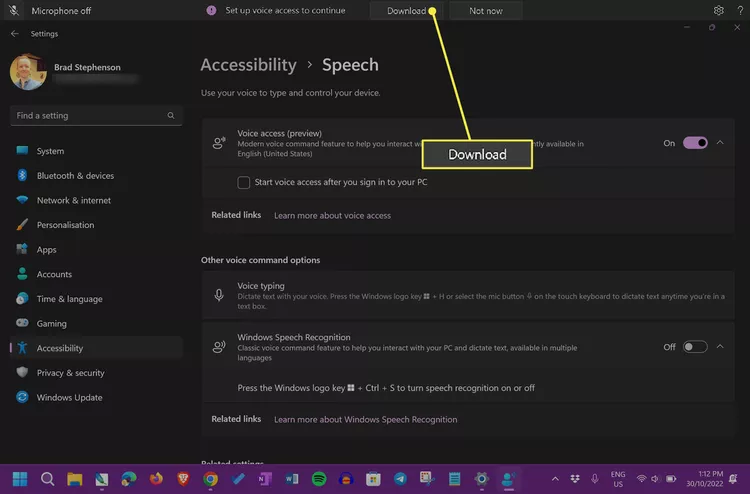Click the battery tray icon
Screen dimensions: 750x494
671,479
